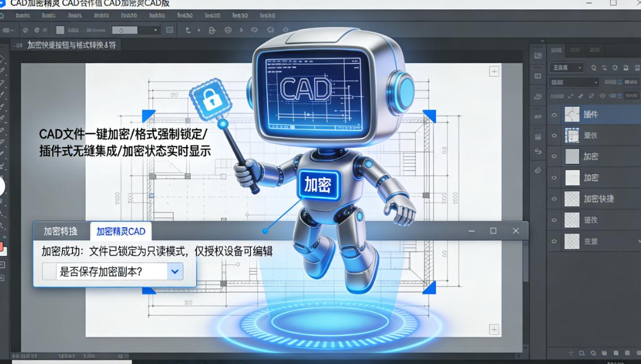Open the search magnifier icon in the layers panel
641x364 pixels.
[x=594, y=68]
